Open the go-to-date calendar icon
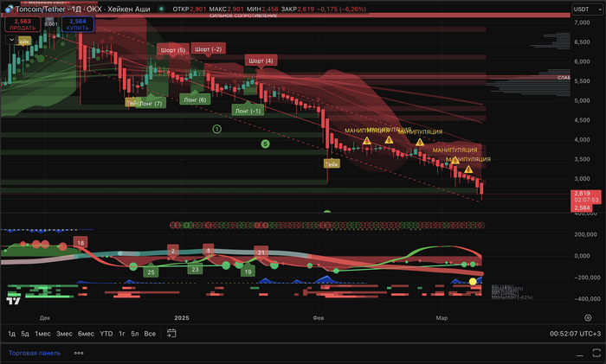The width and height of the screenshot is (606, 364). click(171, 333)
